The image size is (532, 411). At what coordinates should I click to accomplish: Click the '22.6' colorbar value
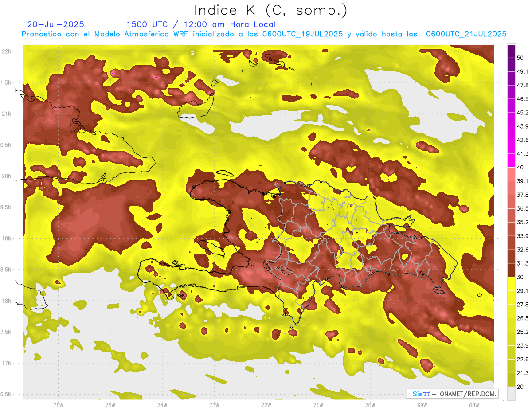(523, 360)
